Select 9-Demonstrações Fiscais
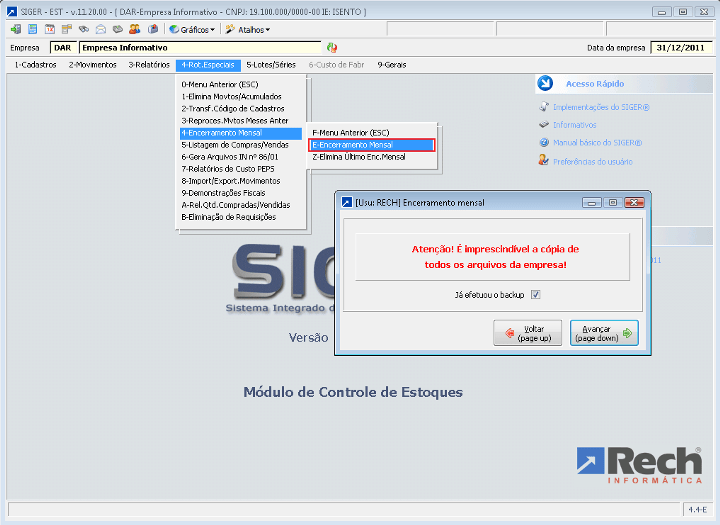Image resolution: width=720 pixels, height=525 pixels. tap(241, 193)
